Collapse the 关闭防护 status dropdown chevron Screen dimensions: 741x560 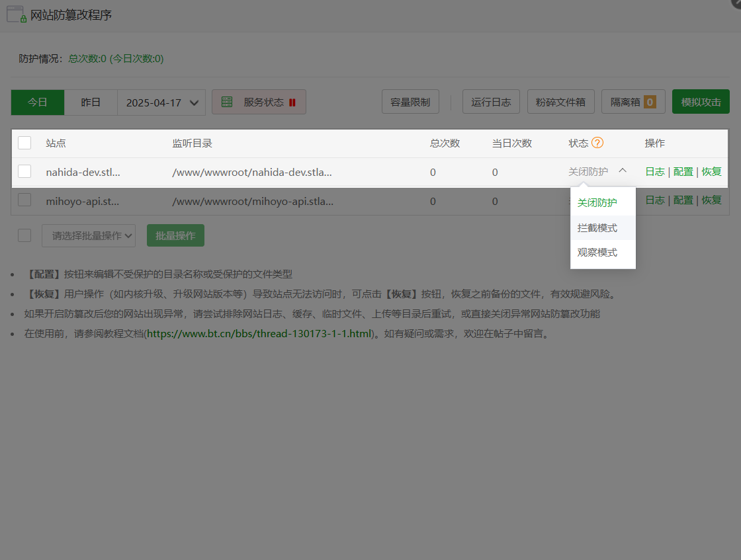click(x=623, y=170)
